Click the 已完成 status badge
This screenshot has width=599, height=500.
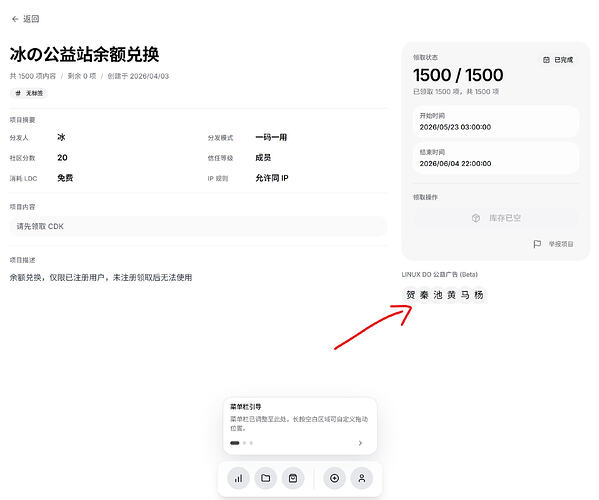pos(558,60)
